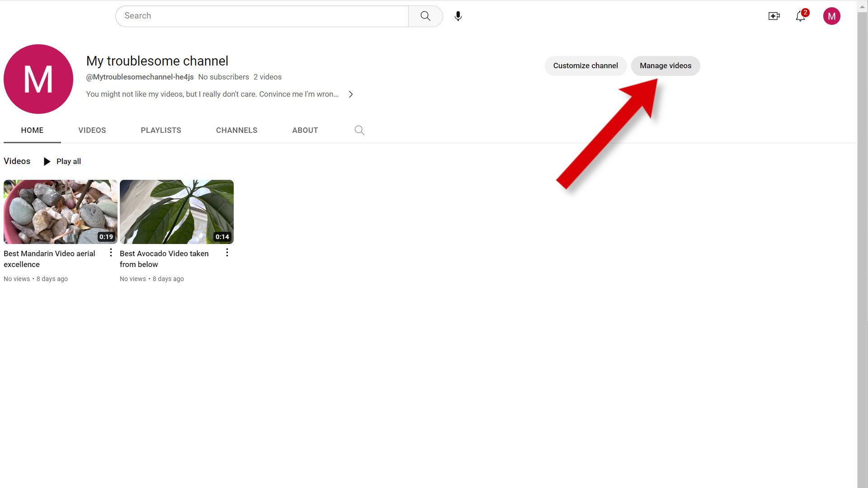Open options menu for Avocado video
Screen dimensions: 868x488
pos(227,253)
